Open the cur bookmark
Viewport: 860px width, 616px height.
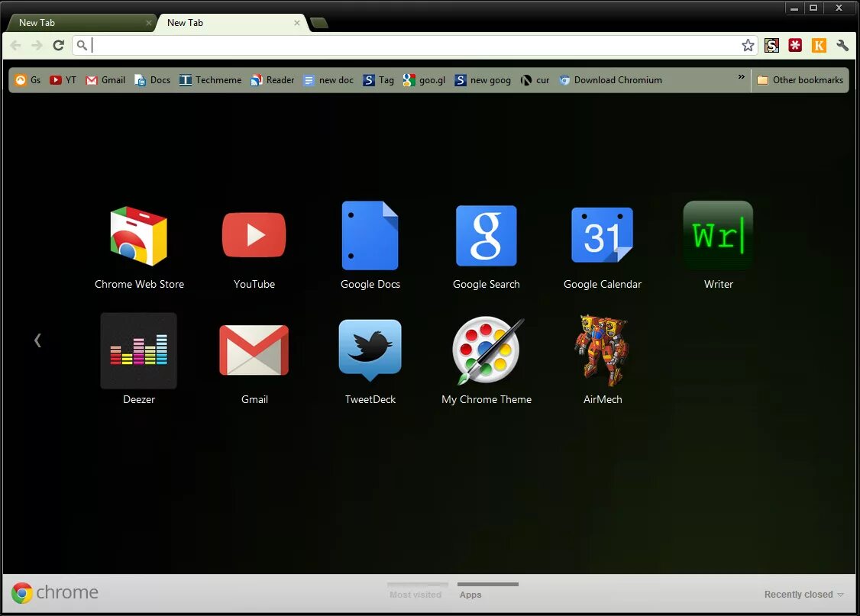(x=535, y=80)
